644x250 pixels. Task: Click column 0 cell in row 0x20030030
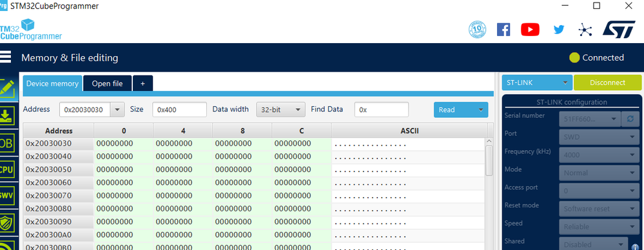click(x=124, y=144)
